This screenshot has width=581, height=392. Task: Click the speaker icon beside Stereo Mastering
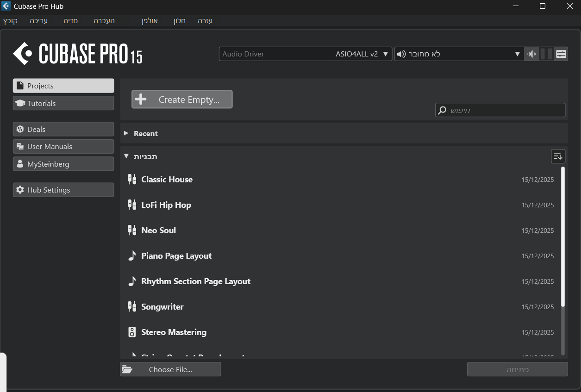(132, 332)
